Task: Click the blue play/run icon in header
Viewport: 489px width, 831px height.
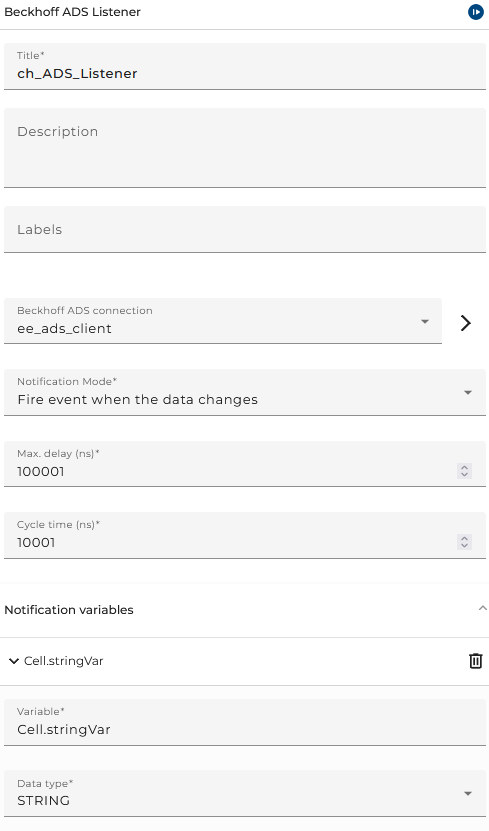Action: tap(476, 12)
